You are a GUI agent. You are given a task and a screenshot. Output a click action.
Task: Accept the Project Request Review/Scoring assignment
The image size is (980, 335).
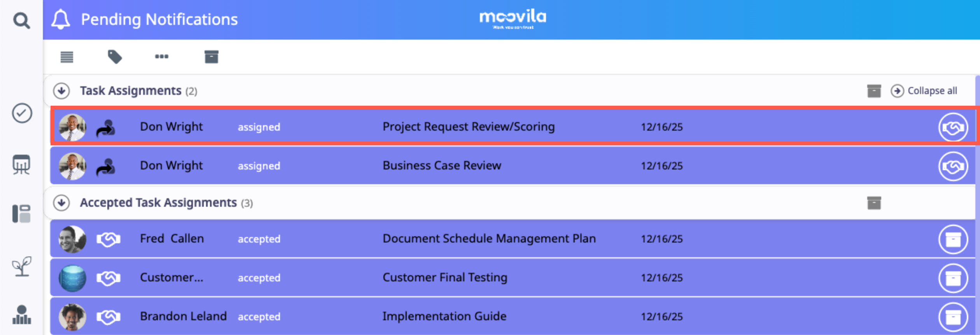(953, 127)
